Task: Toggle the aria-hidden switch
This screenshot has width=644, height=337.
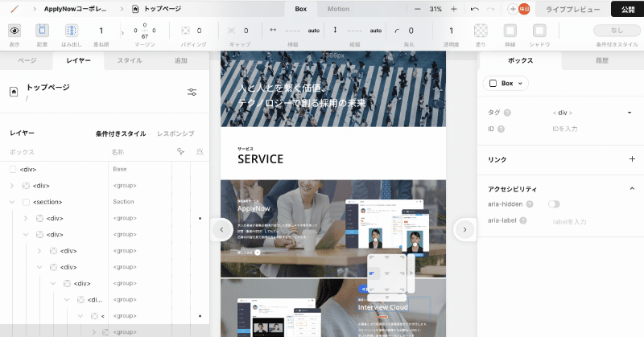Action: (554, 204)
